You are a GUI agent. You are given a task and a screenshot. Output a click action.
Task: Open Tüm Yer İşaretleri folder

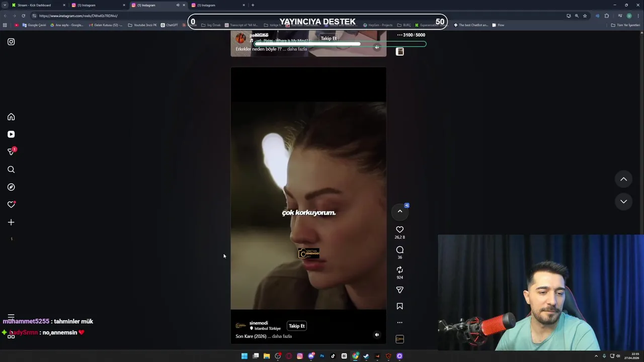point(625,25)
